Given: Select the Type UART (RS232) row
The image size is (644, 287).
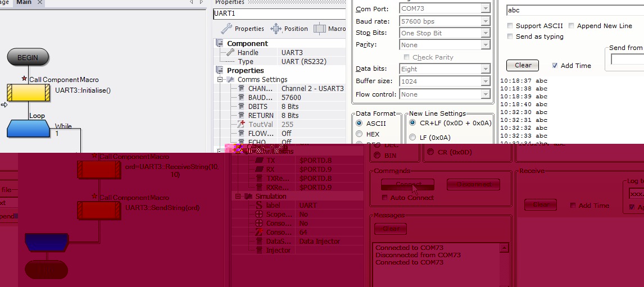Looking at the screenshot, I should [x=279, y=62].
